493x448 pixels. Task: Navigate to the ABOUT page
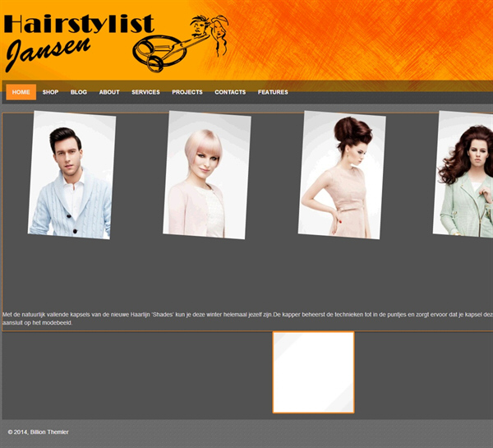[109, 92]
